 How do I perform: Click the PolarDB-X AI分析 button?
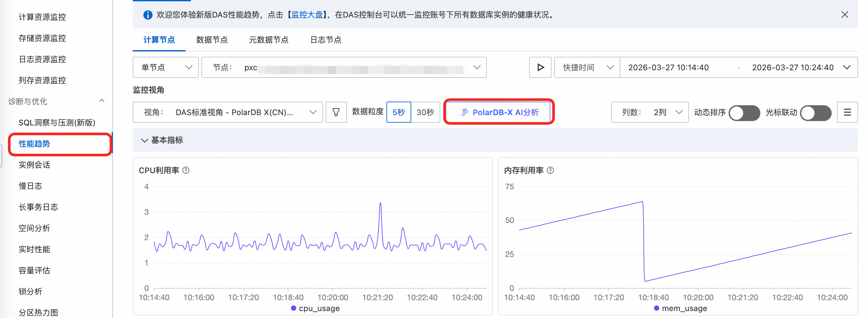[500, 112]
